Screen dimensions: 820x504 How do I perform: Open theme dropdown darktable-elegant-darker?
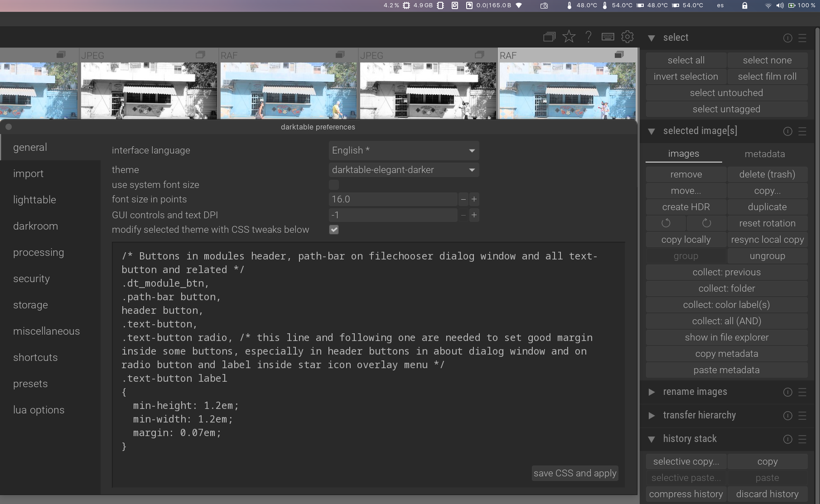[x=404, y=170]
